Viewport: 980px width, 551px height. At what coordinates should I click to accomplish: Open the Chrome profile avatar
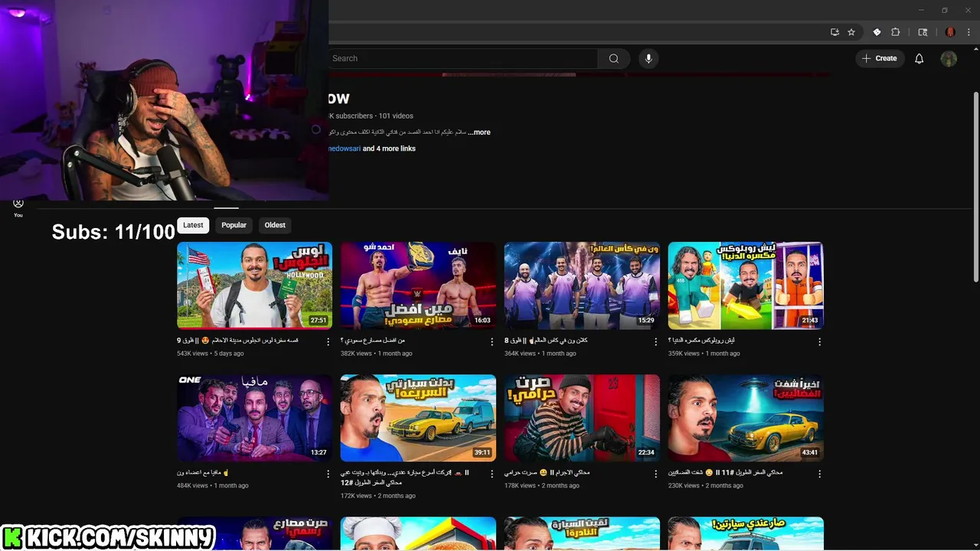[x=950, y=32]
